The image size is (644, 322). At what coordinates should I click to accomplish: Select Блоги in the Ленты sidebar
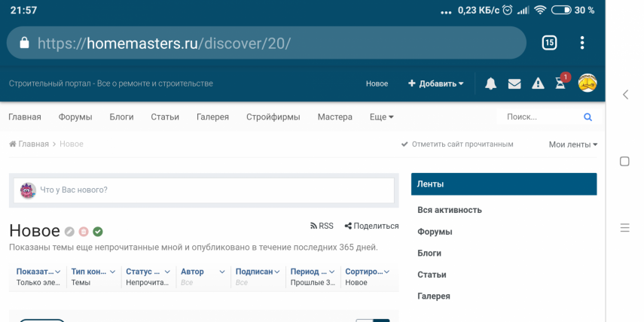[429, 253]
